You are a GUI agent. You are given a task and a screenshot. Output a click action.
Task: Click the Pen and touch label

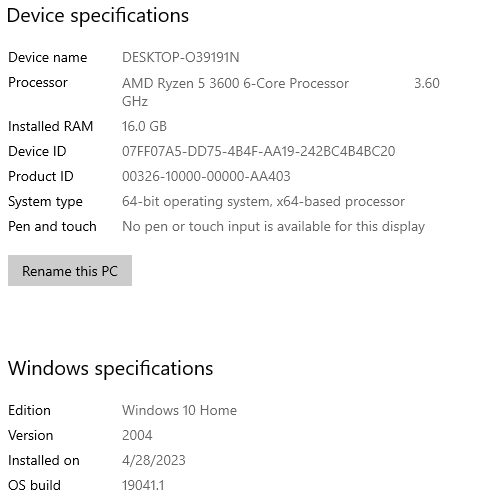click(x=52, y=227)
